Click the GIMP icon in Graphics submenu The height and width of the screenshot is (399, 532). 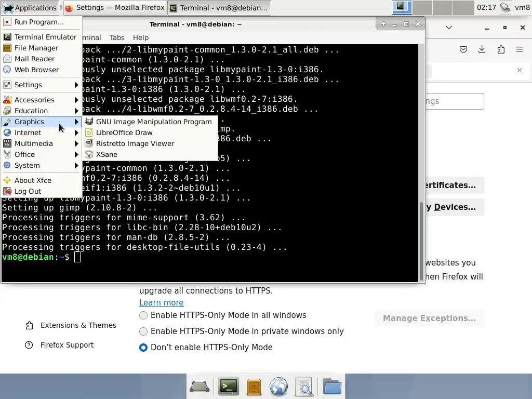point(89,122)
